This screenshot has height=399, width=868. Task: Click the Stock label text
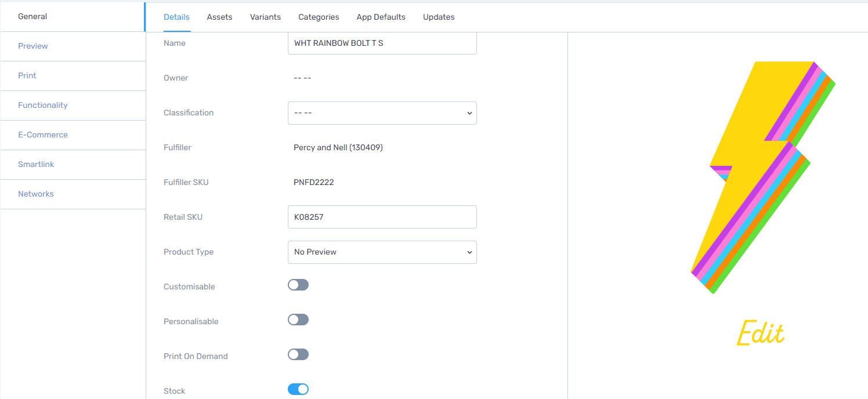[174, 391]
